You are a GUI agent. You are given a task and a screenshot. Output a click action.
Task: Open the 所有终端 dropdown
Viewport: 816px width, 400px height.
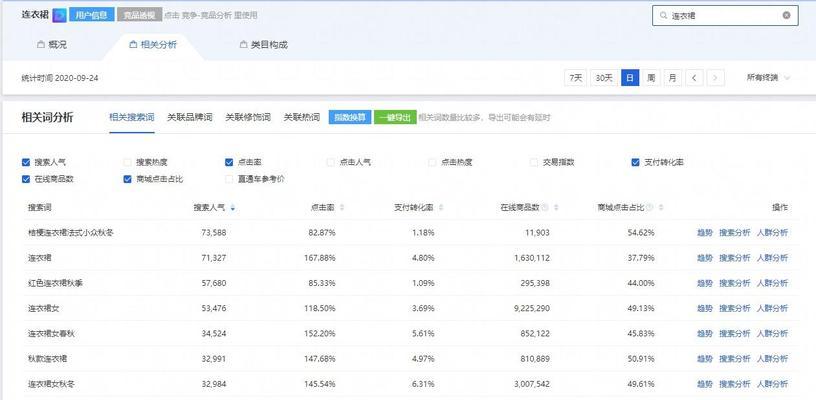click(768, 78)
